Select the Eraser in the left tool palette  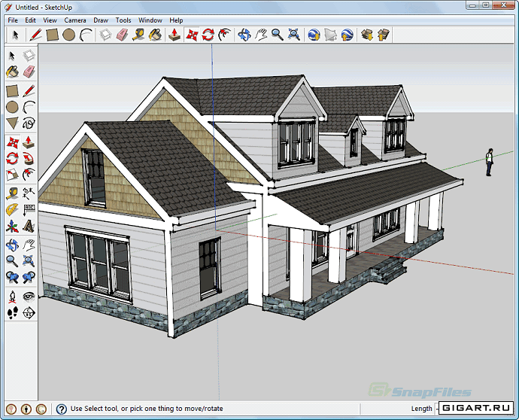click(x=29, y=72)
